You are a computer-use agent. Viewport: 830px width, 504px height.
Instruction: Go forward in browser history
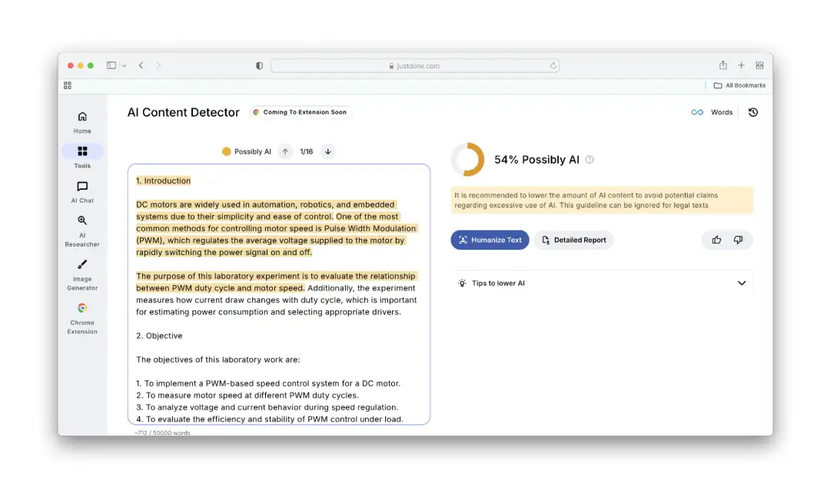158,65
